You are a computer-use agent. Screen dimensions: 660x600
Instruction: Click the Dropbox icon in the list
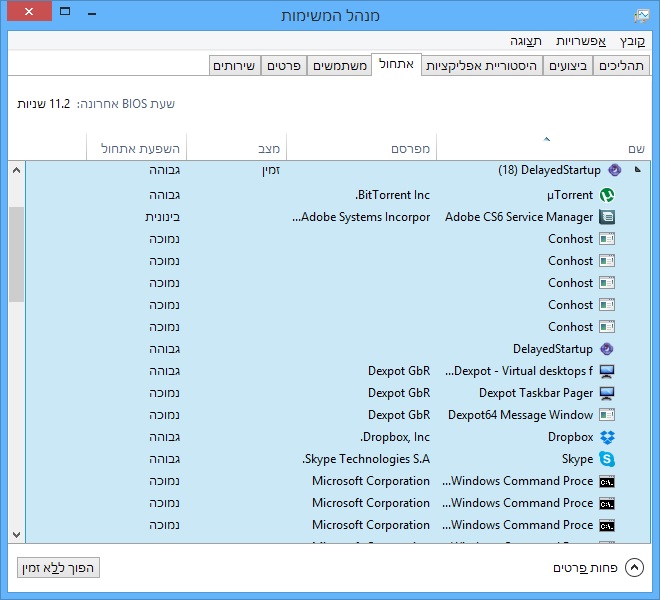(607, 437)
